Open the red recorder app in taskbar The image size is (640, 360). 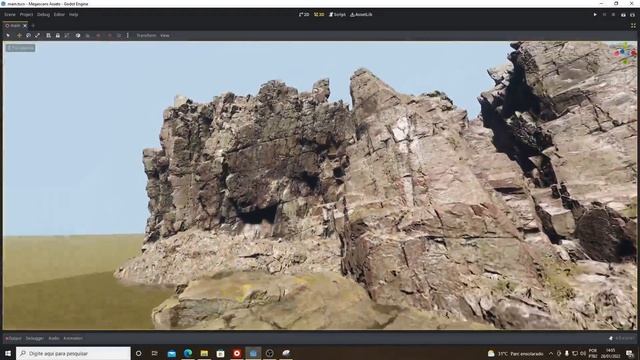tap(237, 353)
